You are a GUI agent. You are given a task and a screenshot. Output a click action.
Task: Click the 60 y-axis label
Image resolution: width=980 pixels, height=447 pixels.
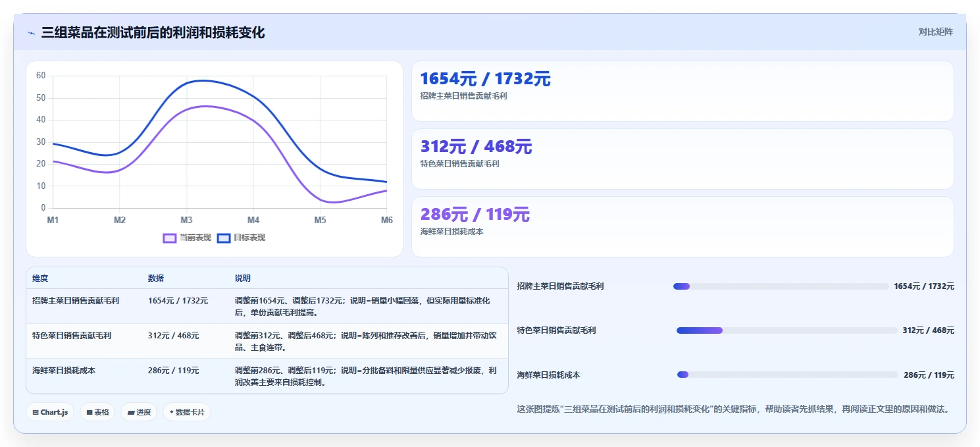41,76
